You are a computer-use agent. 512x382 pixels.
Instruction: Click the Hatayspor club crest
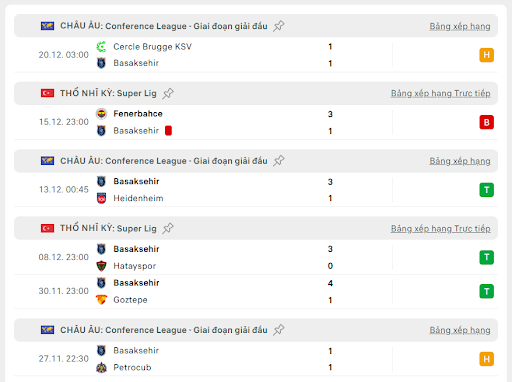101,266
